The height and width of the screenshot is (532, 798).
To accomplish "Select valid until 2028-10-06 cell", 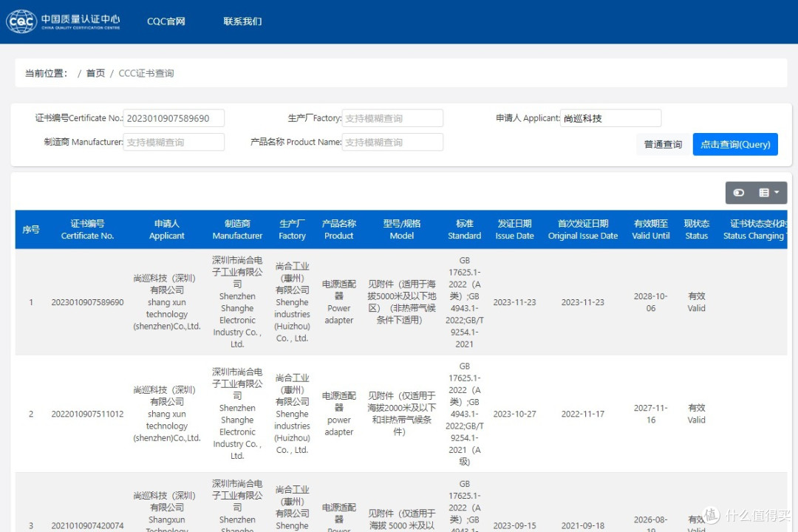I will point(651,302).
